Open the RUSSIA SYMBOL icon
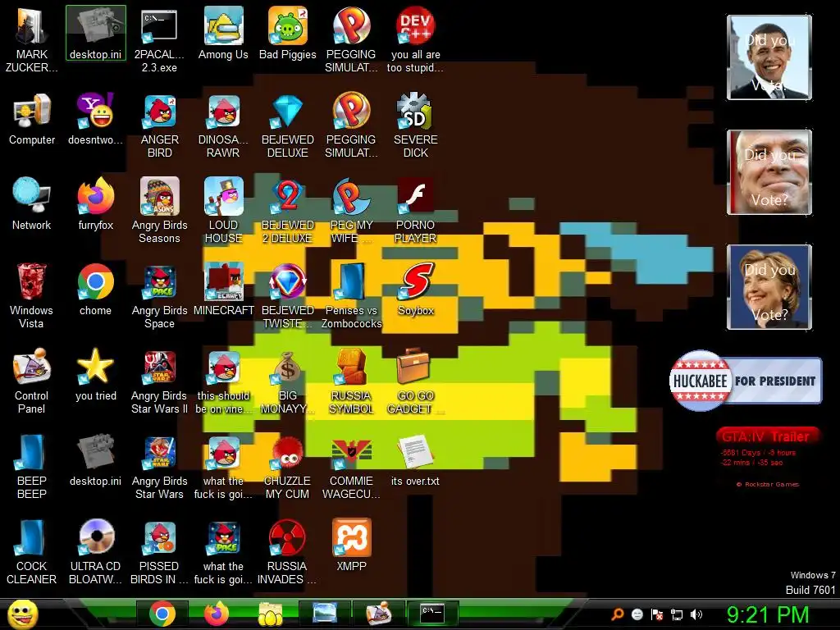840x630 pixels. [351, 381]
